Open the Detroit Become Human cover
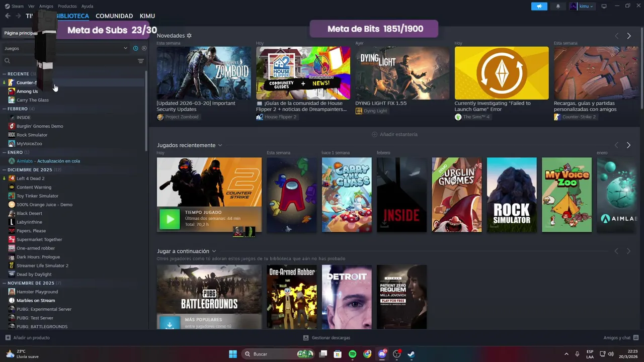The height and width of the screenshot is (362, 644). pyautogui.click(x=347, y=297)
